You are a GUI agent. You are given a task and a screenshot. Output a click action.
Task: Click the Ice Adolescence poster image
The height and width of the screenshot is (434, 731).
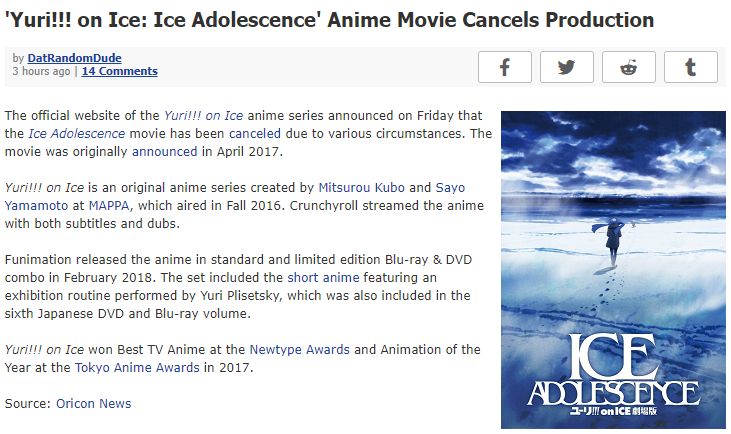(x=600, y=269)
